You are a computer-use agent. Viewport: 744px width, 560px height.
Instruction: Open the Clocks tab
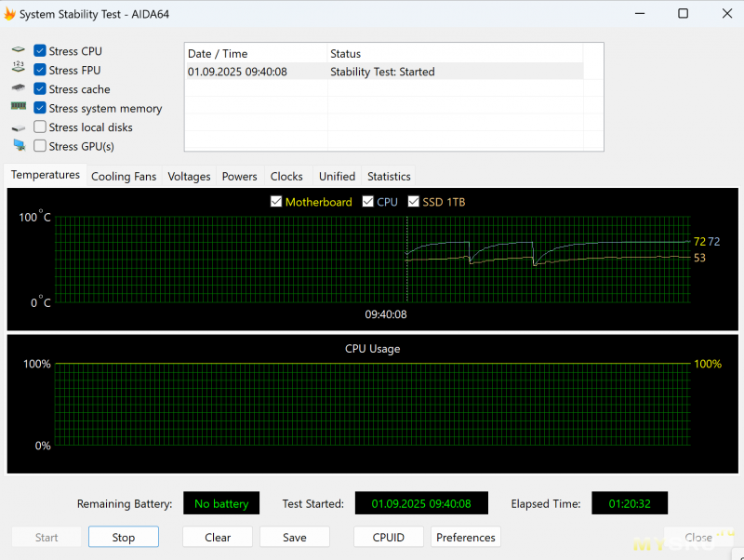tap(286, 177)
